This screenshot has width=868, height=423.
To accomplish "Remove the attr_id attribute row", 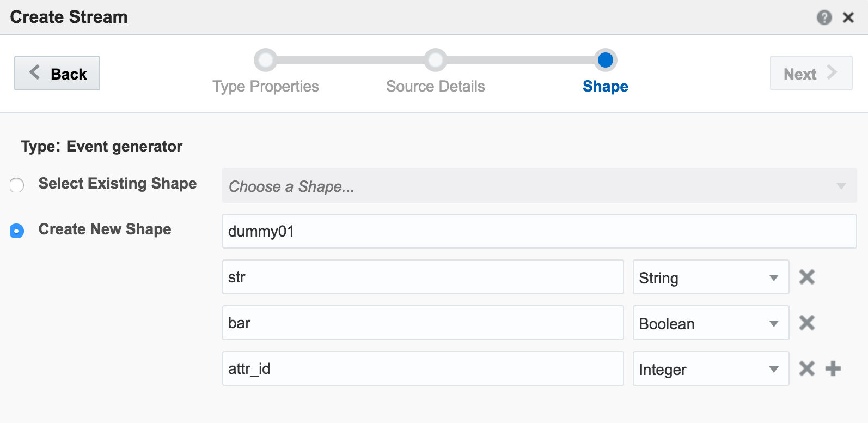I will click(x=806, y=368).
